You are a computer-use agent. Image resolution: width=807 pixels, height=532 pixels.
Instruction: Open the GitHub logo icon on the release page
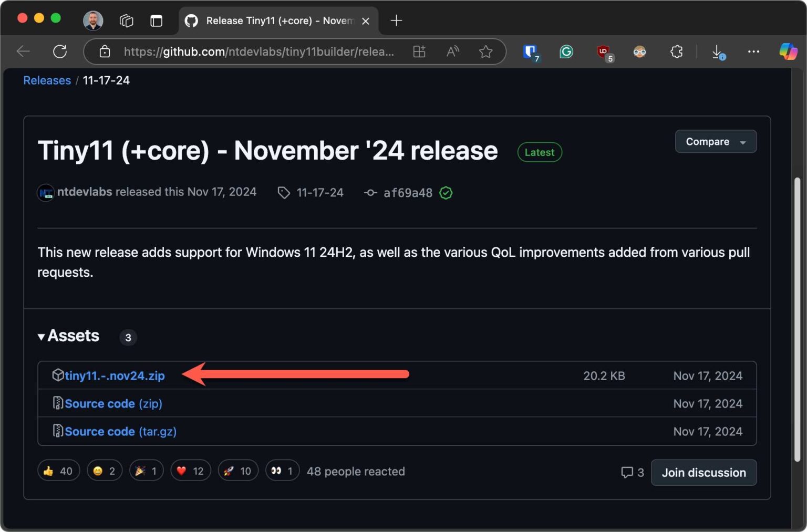pos(191,20)
